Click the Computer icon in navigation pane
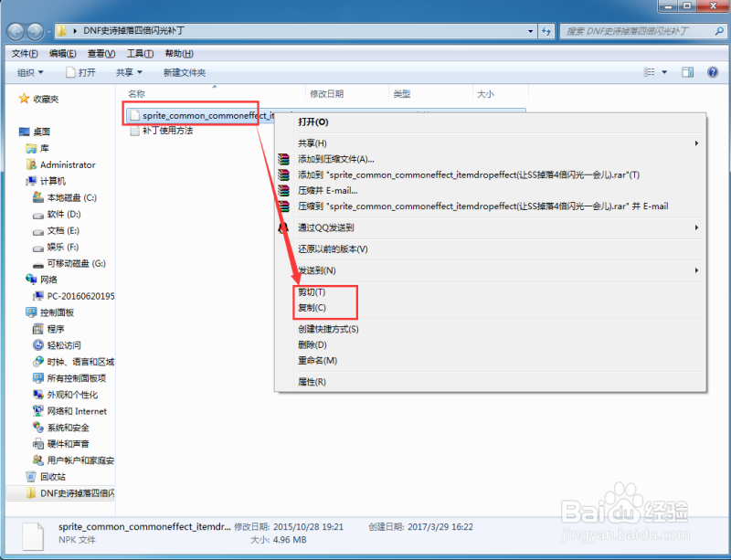731x560 pixels. click(31, 181)
